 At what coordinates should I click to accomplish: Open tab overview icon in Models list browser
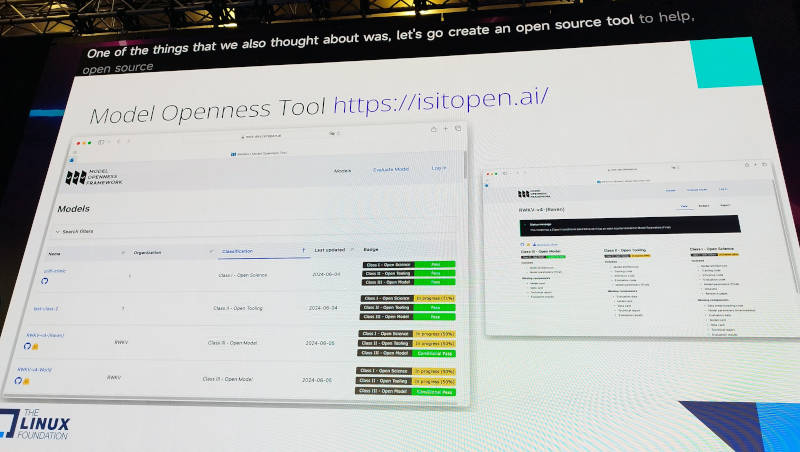(458, 129)
